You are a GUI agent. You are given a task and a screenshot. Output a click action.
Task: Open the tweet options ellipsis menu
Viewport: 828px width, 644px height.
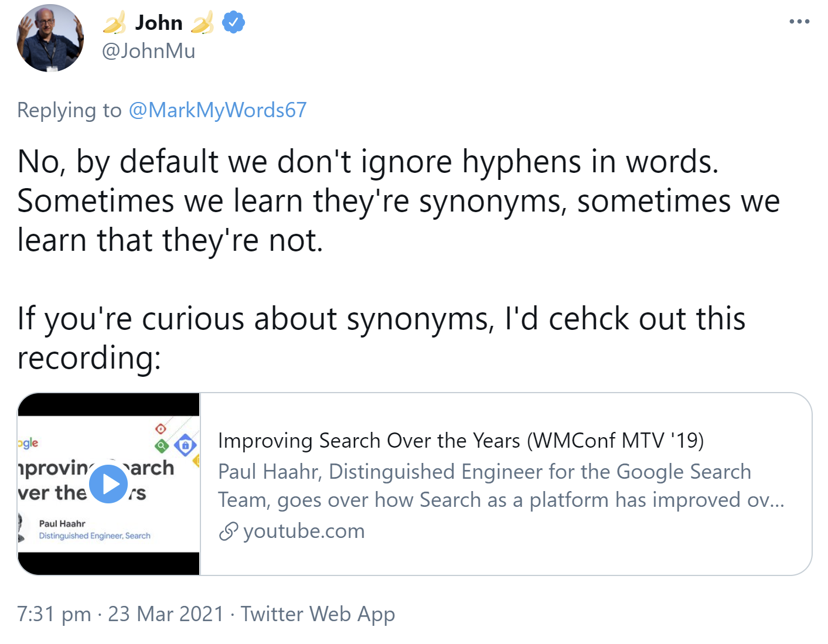(799, 21)
